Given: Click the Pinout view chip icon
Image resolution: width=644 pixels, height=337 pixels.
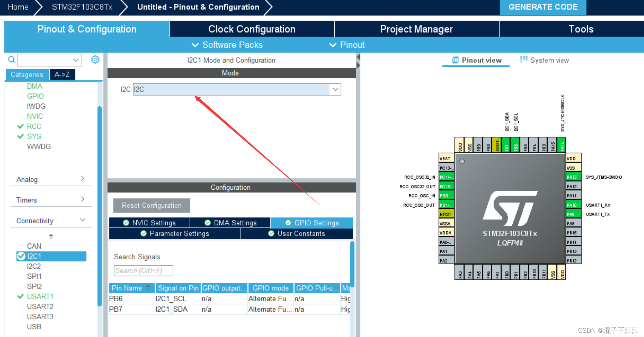Looking at the screenshot, I should [455, 60].
